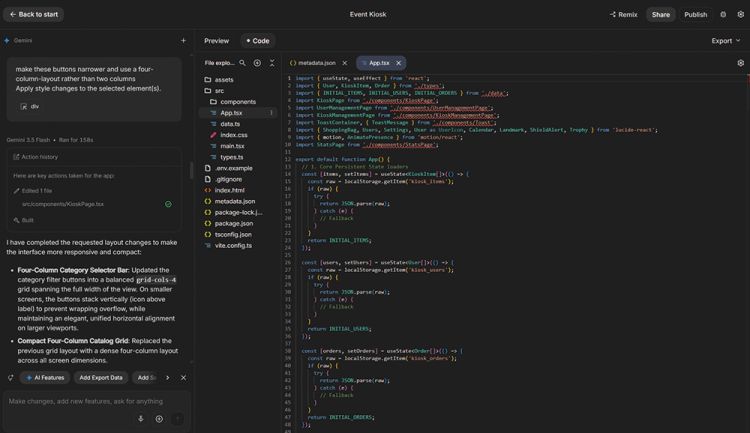
Task: Dismiss the suggestion chips bar
Action: click(183, 377)
